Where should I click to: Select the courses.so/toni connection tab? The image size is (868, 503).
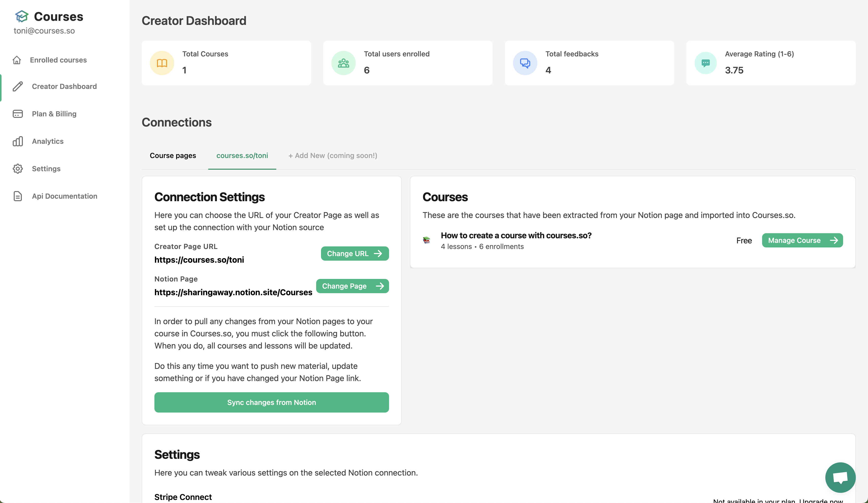[x=242, y=155]
